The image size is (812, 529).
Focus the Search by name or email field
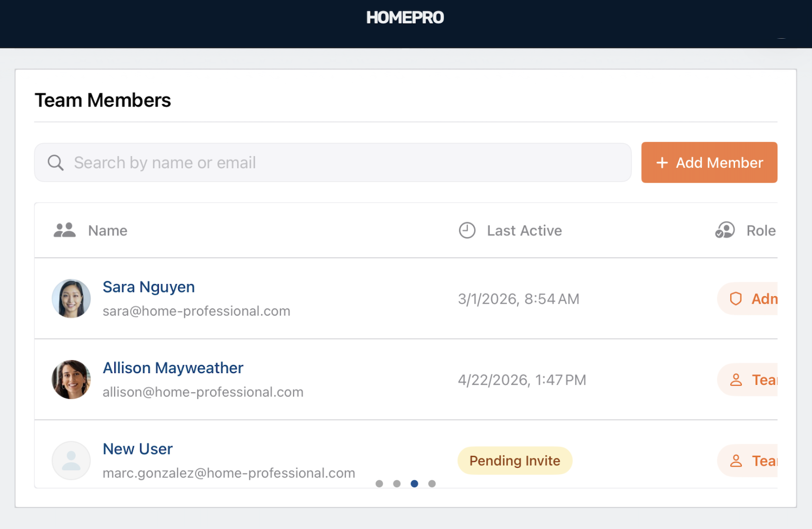click(x=345, y=162)
